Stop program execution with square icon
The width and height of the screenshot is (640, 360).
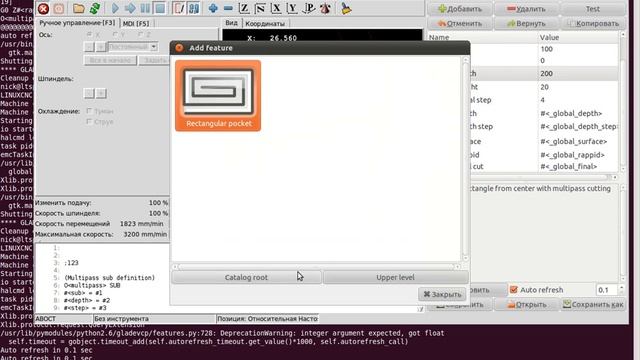point(160,9)
